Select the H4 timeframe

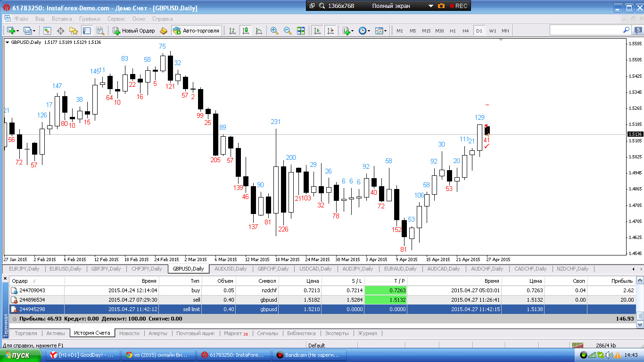point(466,31)
